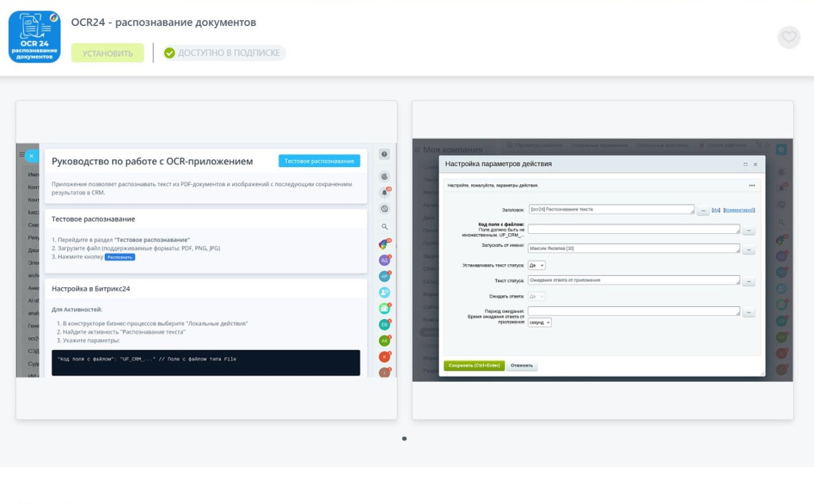Click the Установить install button
The height and width of the screenshot is (504, 814).
107,53
